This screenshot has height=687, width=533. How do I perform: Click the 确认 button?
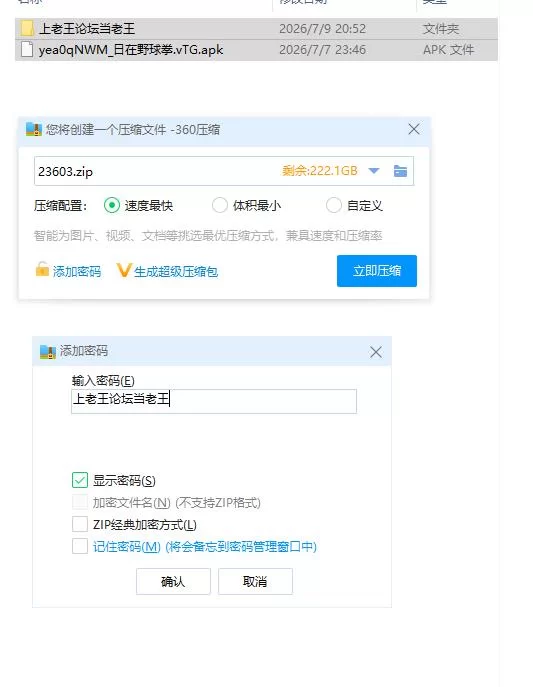click(173, 581)
